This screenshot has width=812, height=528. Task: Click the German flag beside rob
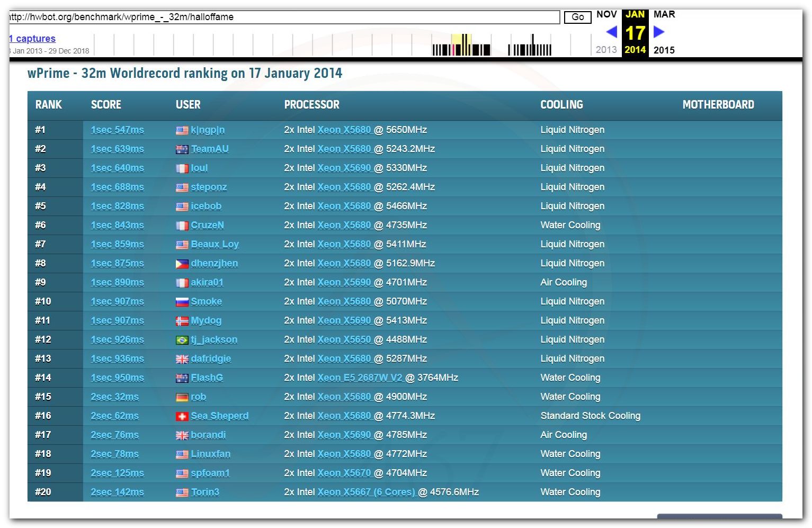click(x=182, y=397)
